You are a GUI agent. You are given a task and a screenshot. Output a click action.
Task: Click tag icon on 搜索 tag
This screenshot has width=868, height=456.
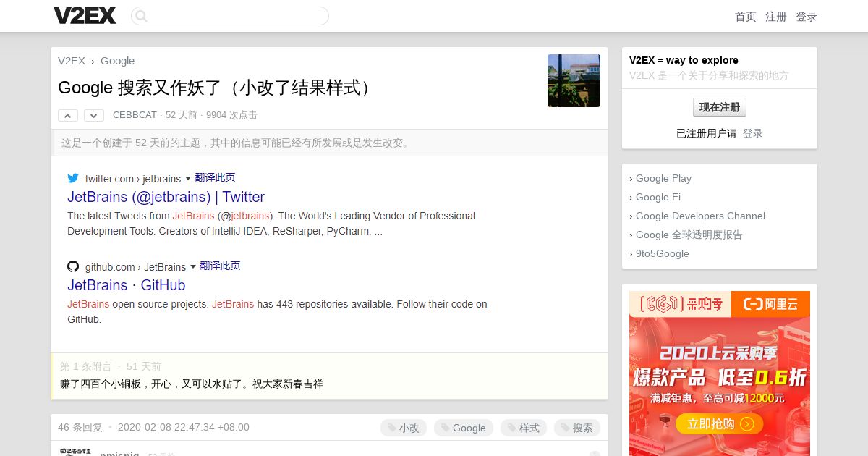tap(566, 428)
